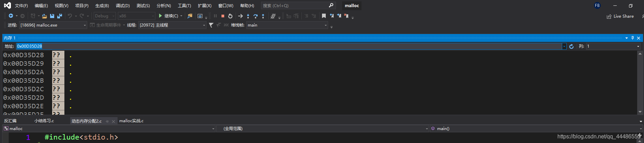Screen dimensions: 644x143
Task: Refresh the memory window with reevaluate icon
Action: (x=571, y=46)
